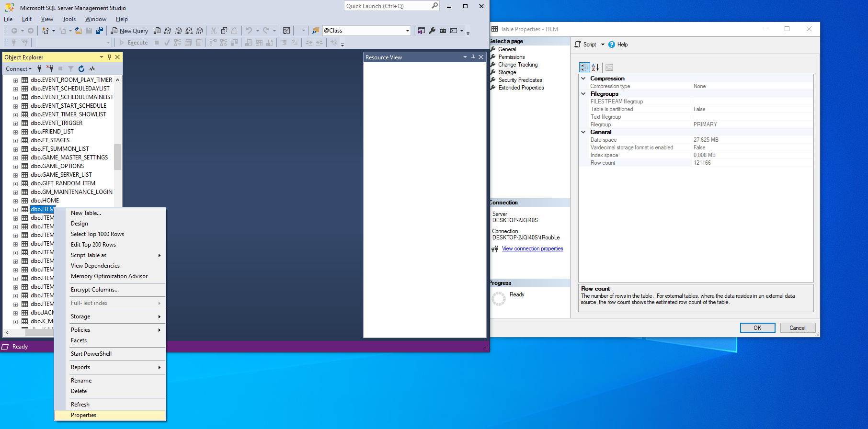The width and height of the screenshot is (868, 429).
Task: Expand the dbo.HOME table node
Action: coord(15,201)
